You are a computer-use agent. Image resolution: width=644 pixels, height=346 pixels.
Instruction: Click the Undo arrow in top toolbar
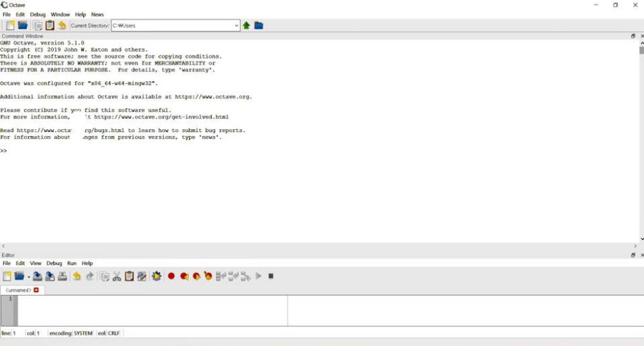pyautogui.click(x=62, y=25)
